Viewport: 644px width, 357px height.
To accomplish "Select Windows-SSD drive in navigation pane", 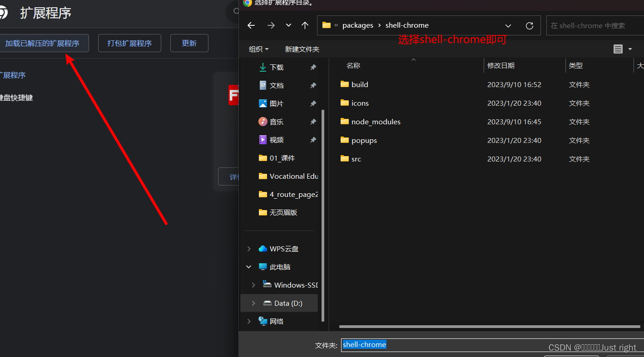I will click(x=291, y=285).
